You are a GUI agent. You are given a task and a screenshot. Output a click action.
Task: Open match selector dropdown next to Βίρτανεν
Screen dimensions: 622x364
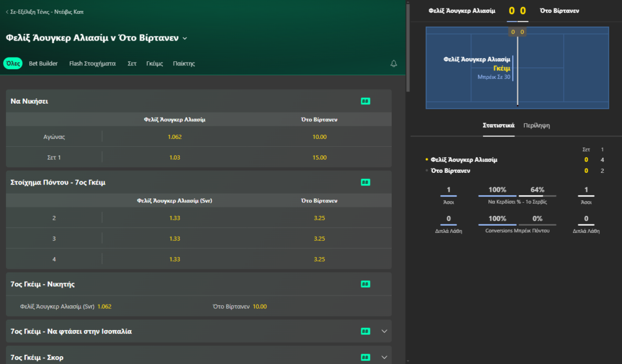point(185,38)
